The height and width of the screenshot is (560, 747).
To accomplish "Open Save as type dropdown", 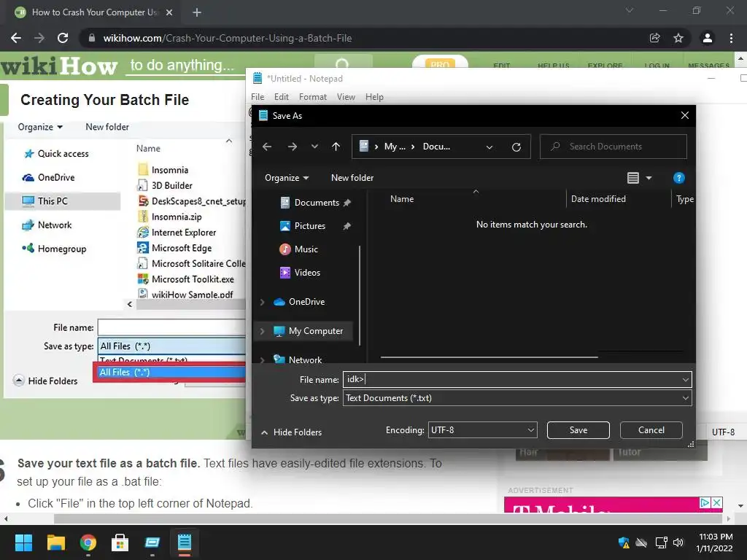I will coord(517,398).
